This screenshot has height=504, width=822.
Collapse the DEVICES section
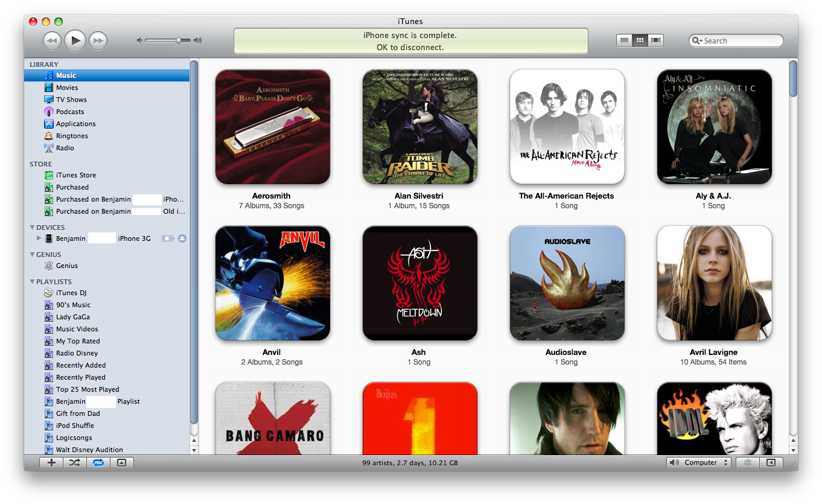(x=33, y=228)
